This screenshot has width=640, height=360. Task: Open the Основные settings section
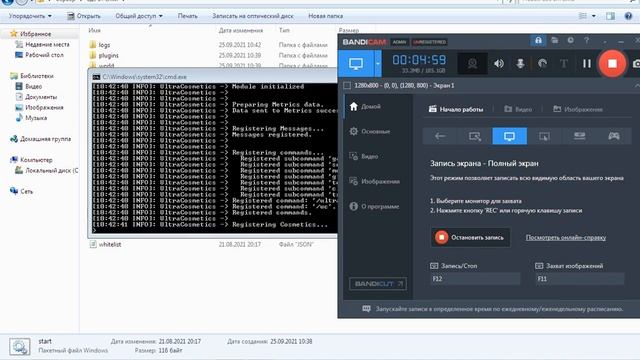tap(369, 131)
